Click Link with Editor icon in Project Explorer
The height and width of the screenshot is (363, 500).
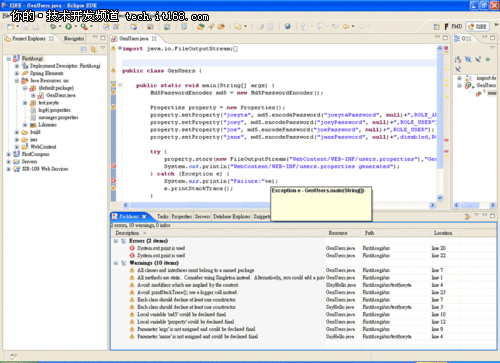pos(94,50)
